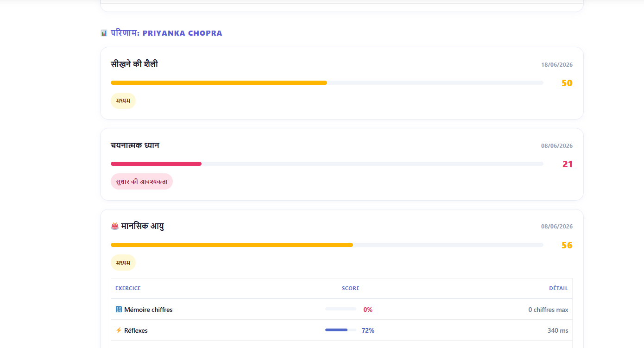This screenshot has height=348, width=644.
Task: Click the lightning bolt icon beside Réflexes
Action: tap(119, 330)
